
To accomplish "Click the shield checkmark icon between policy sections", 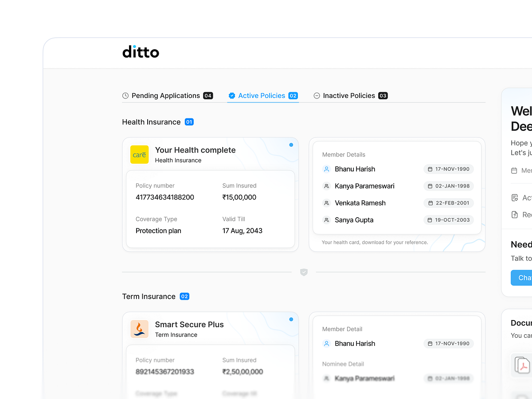I will click(304, 272).
